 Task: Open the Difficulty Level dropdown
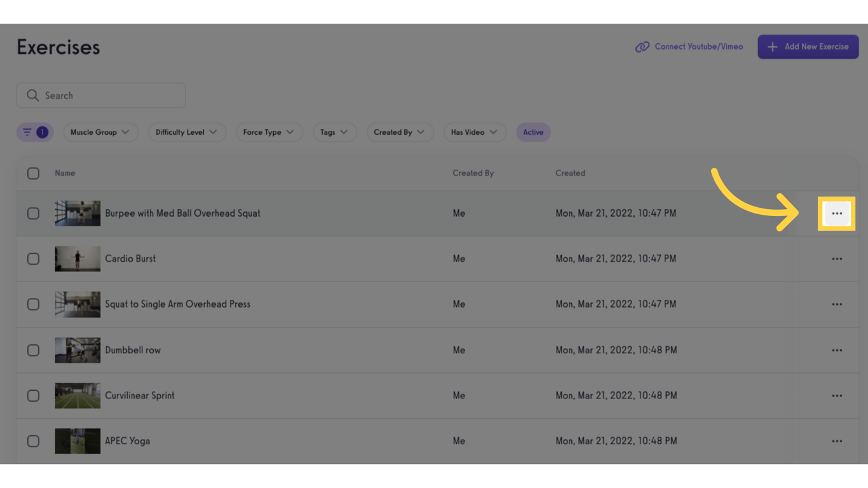coord(187,132)
